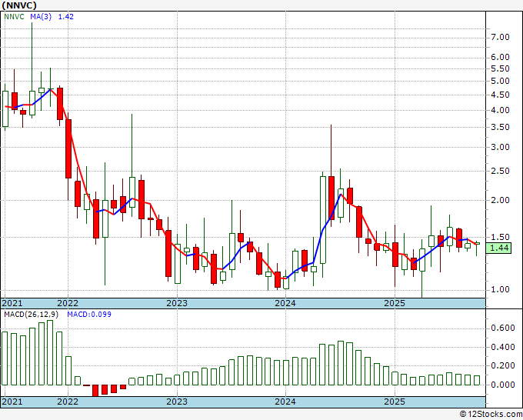This screenshot has height=420, width=523.
Task: Click the 0.000 MACD axis label
Action: pos(502,385)
